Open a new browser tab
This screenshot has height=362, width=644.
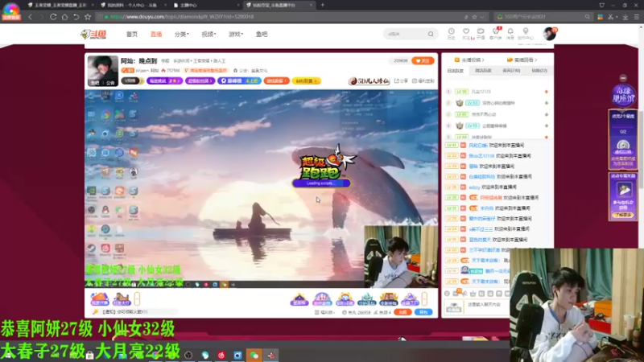pyautogui.click(x=323, y=5)
